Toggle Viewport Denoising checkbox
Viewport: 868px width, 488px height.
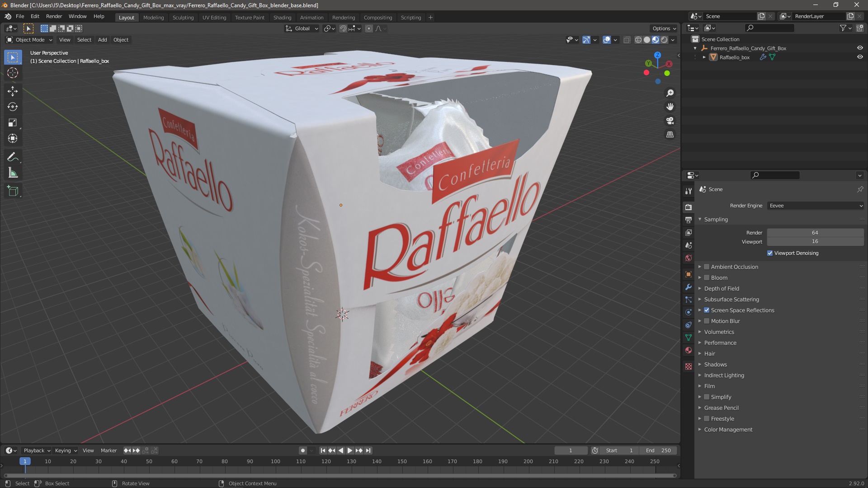coord(770,253)
